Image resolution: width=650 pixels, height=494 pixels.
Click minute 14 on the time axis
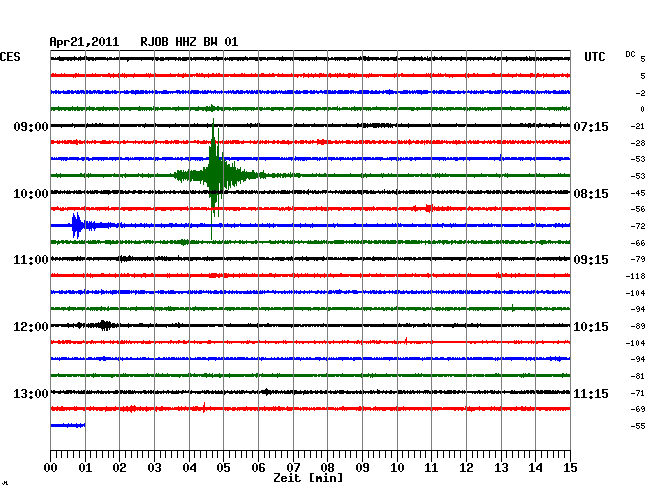pyautogui.click(x=535, y=467)
